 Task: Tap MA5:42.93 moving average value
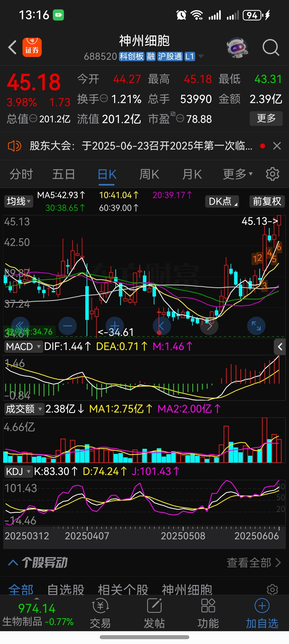coord(61,195)
